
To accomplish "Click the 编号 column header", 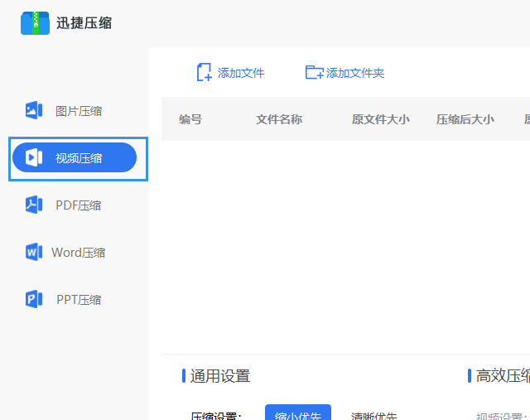I will click(x=190, y=119).
